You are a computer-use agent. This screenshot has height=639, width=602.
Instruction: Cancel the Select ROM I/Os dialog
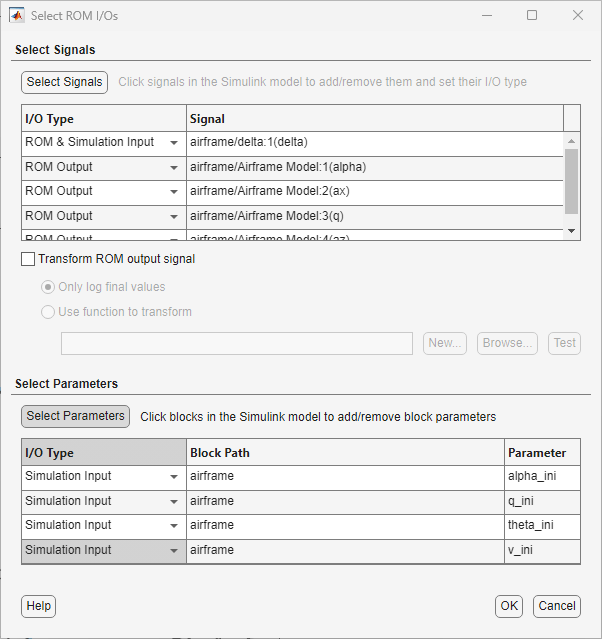point(557,606)
